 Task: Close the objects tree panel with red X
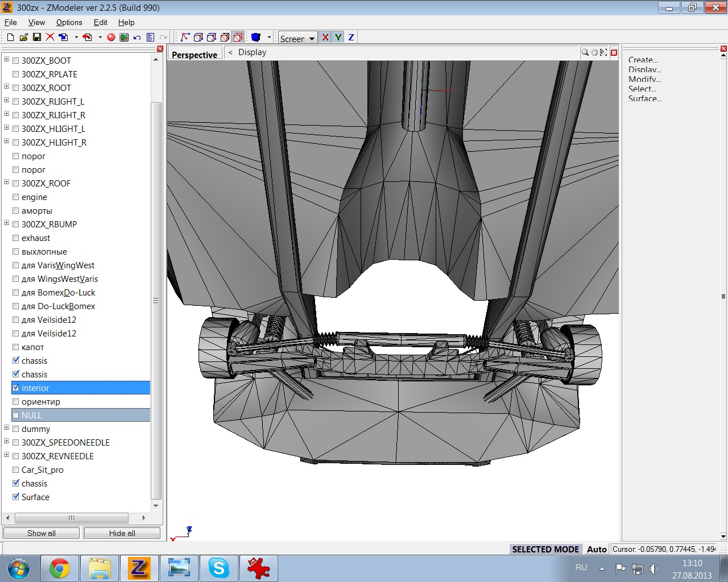[x=160, y=49]
